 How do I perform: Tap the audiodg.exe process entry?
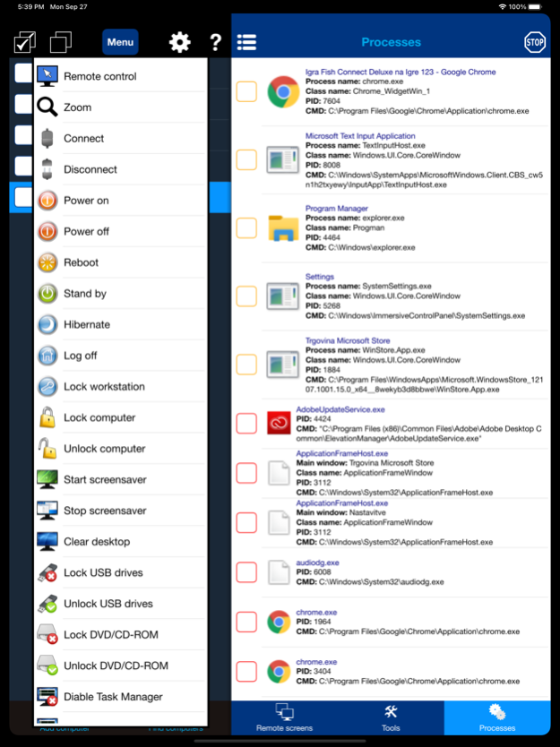[x=317, y=562]
